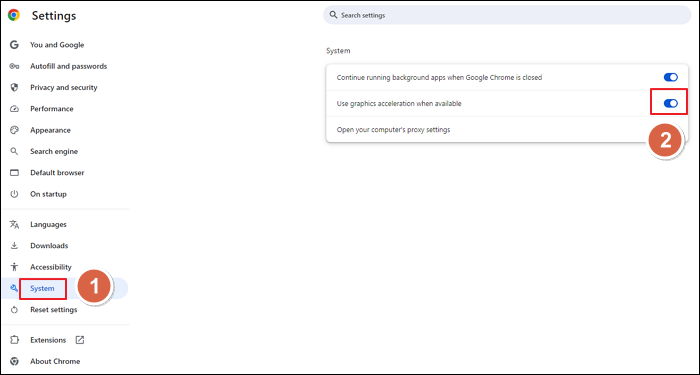Click the accessibility figure icon
The image size is (700, 375).
click(x=14, y=267)
